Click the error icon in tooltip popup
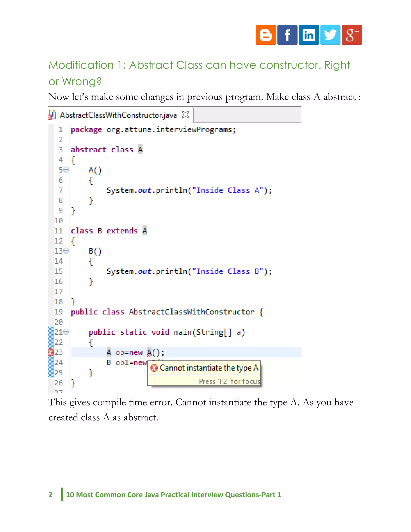This screenshot has width=411, height=532. pyautogui.click(x=154, y=368)
